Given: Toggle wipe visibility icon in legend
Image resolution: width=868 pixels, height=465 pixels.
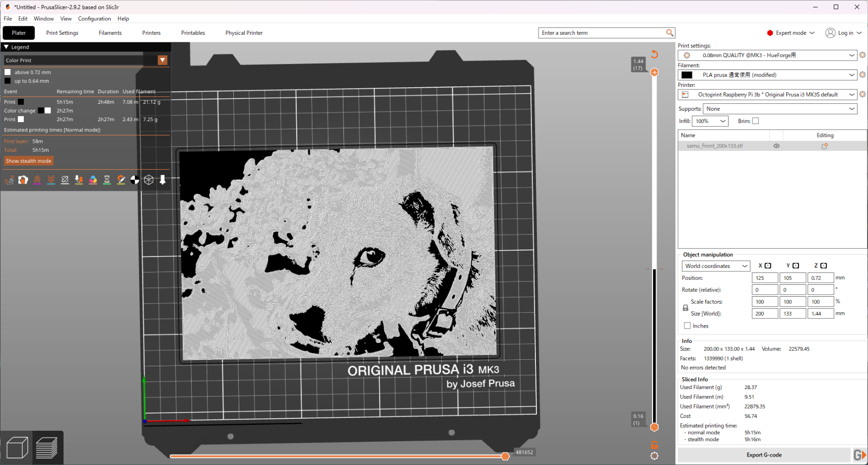Looking at the screenshot, I should 23,180.
